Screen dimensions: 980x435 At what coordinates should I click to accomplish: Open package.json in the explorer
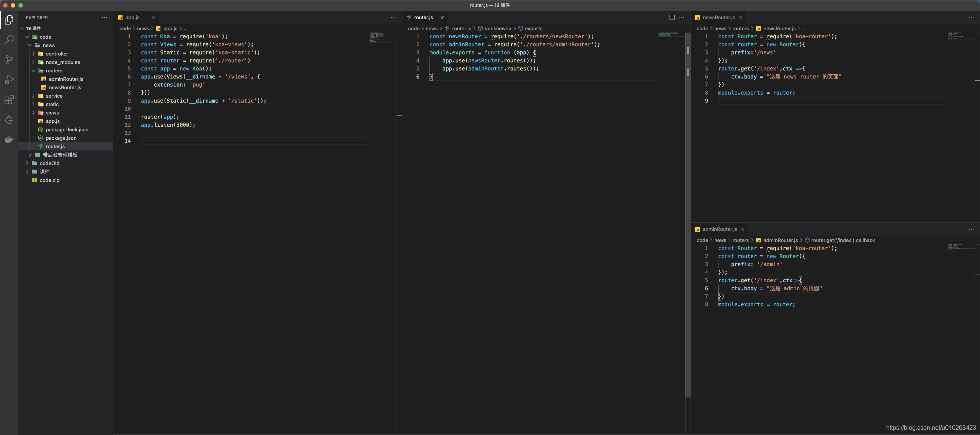click(66, 138)
